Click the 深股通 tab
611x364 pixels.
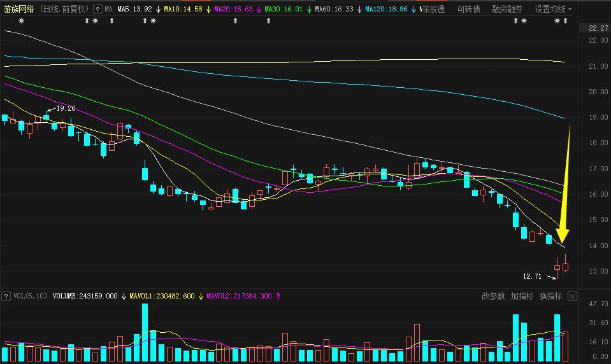(x=433, y=9)
